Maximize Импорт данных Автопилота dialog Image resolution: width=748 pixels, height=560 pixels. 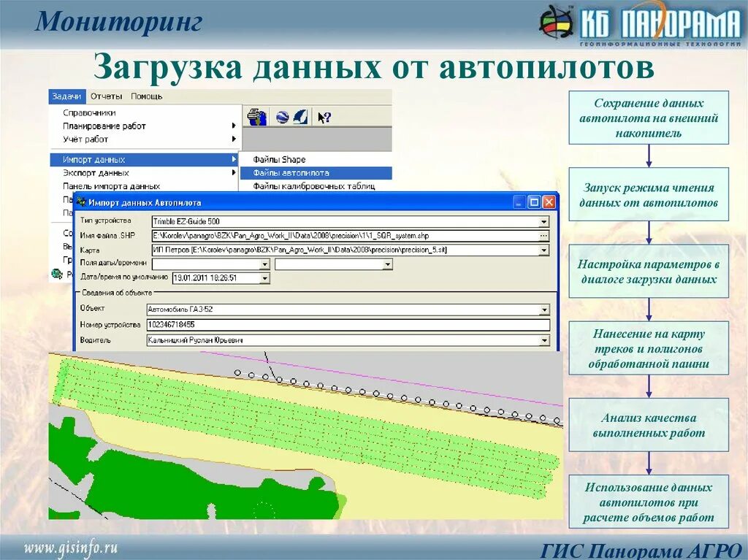534,202
